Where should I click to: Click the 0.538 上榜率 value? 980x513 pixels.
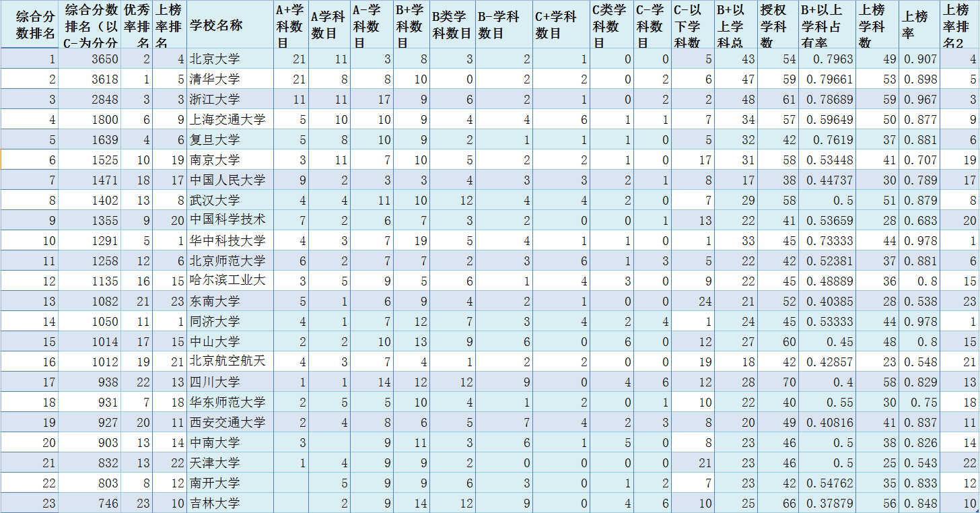pyautogui.click(x=919, y=301)
